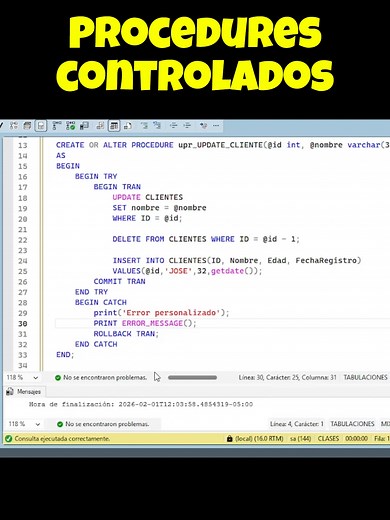The image size is (390, 520).
Task: Click 'WHERE ID = @id;' line
Action: [147, 218]
